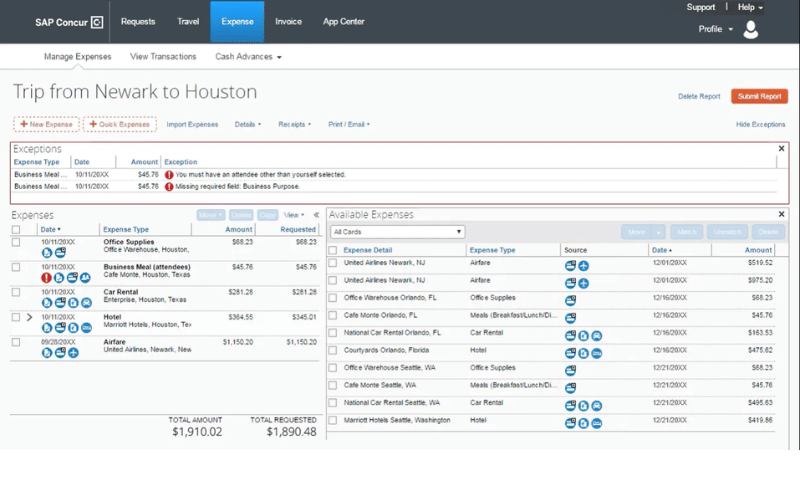The height and width of the screenshot is (500, 800).
Task: Click the car icon on Car Rental expense
Action: click(x=86, y=302)
